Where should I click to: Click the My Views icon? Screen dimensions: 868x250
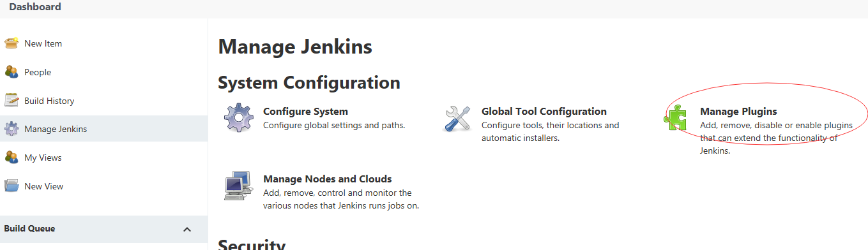(x=11, y=158)
